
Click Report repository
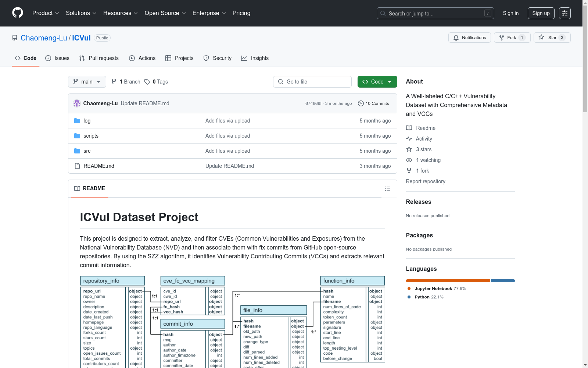click(426, 181)
